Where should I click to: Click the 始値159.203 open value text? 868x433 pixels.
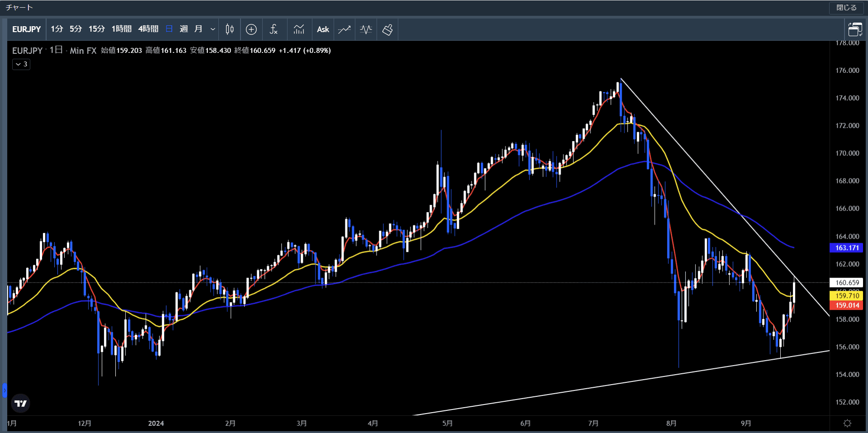[121, 51]
